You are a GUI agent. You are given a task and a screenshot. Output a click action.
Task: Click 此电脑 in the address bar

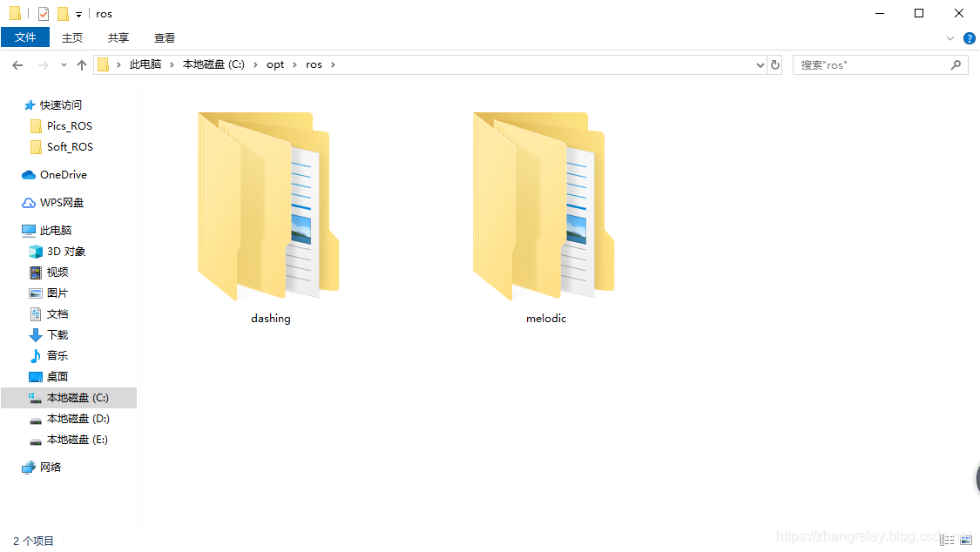point(145,64)
